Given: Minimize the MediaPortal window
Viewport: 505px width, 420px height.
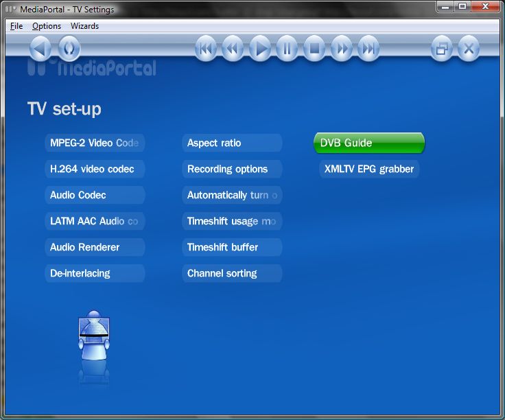Looking at the screenshot, I should coord(446,6).
